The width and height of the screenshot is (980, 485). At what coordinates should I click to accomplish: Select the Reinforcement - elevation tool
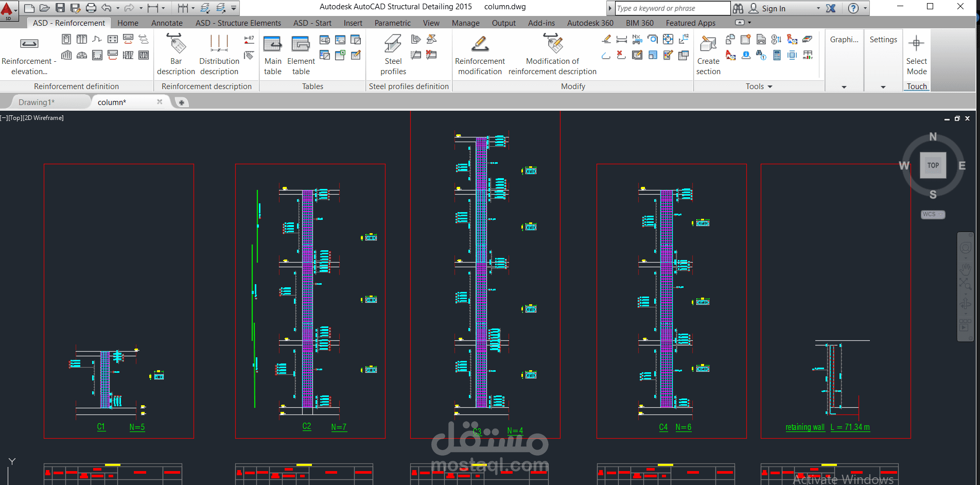click(28, 53)
